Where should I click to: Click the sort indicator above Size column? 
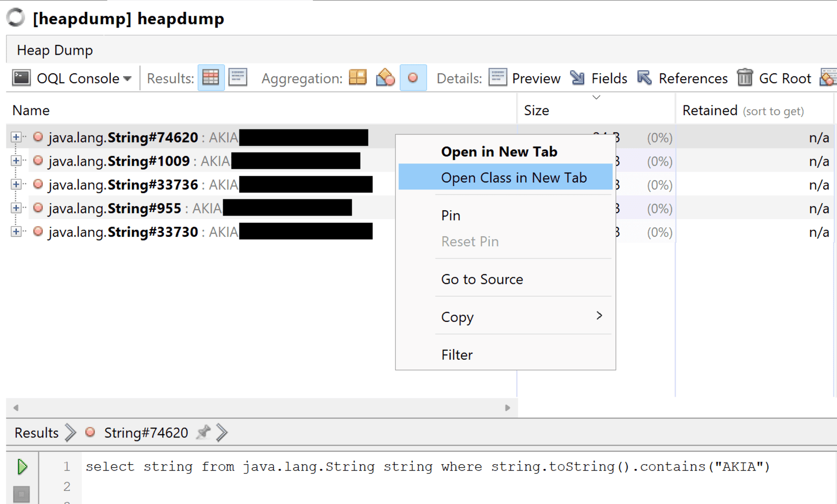coord(596,97)
